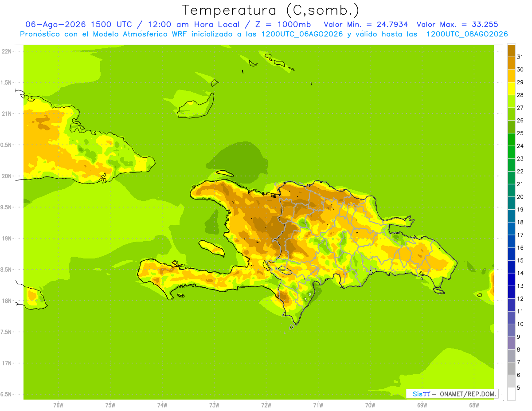This screenshot has height=411, width=532.
Task: Click the "21N" latitude label
Action: (x=7, y=114)
